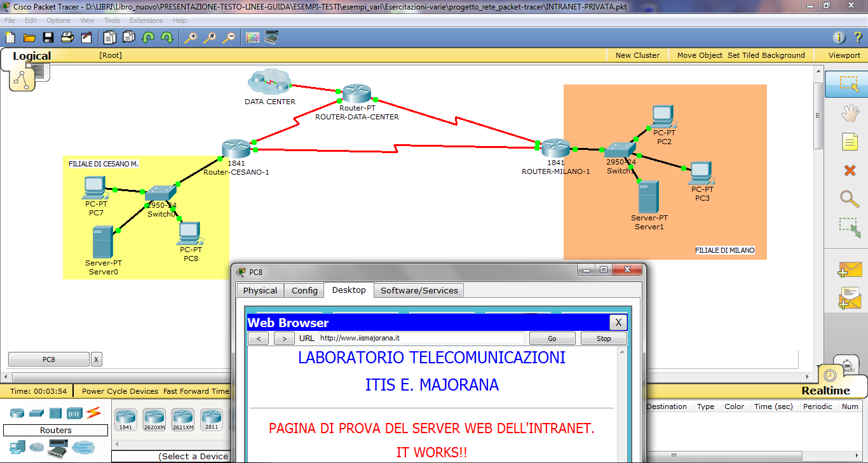Activate the Move Layout hand tool
The image size is (868, 463).
pyautogui.click(x=850, y=113)
